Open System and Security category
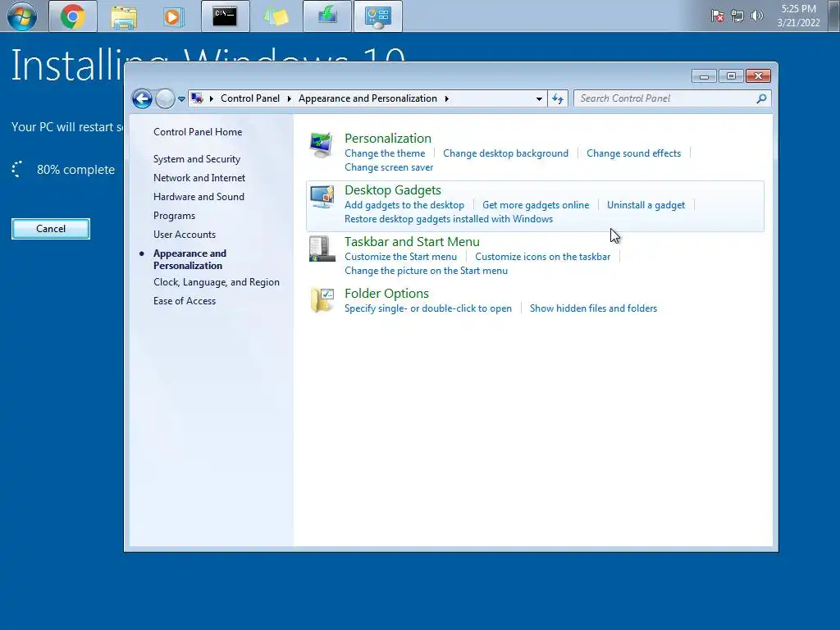Screen dimensions: 840x630 click(x=197, y=159)
